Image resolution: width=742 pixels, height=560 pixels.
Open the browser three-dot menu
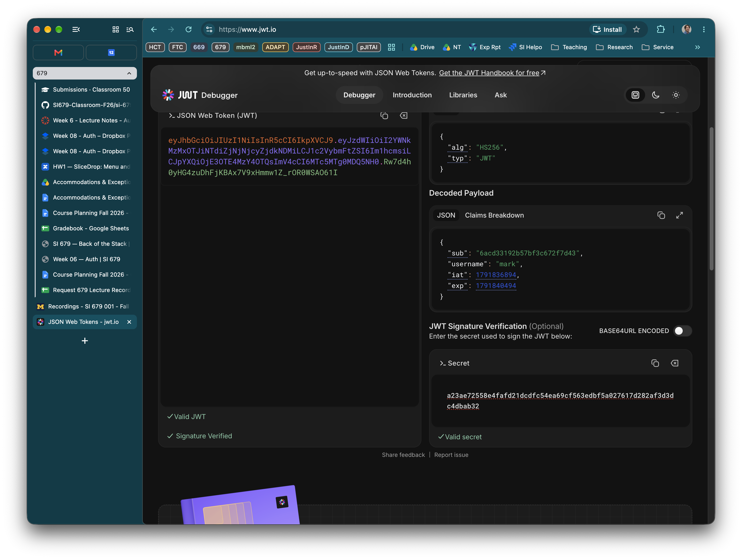click(703, 29)
